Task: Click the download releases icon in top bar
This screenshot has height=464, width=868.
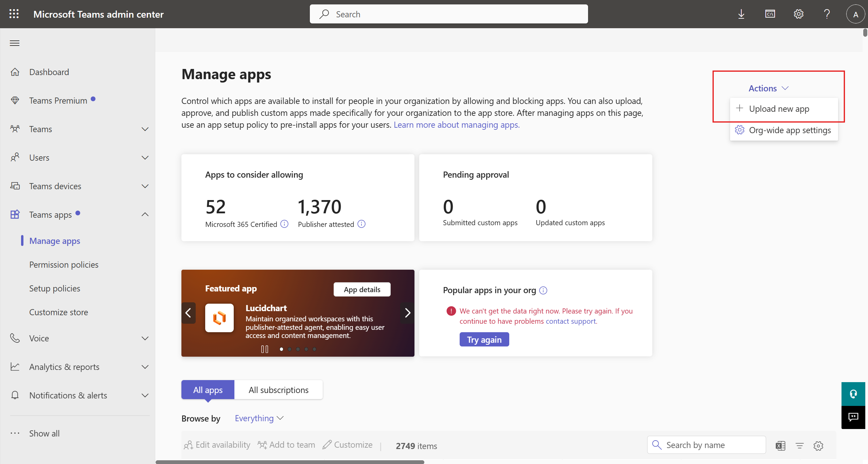Action: tap(741, 14)
